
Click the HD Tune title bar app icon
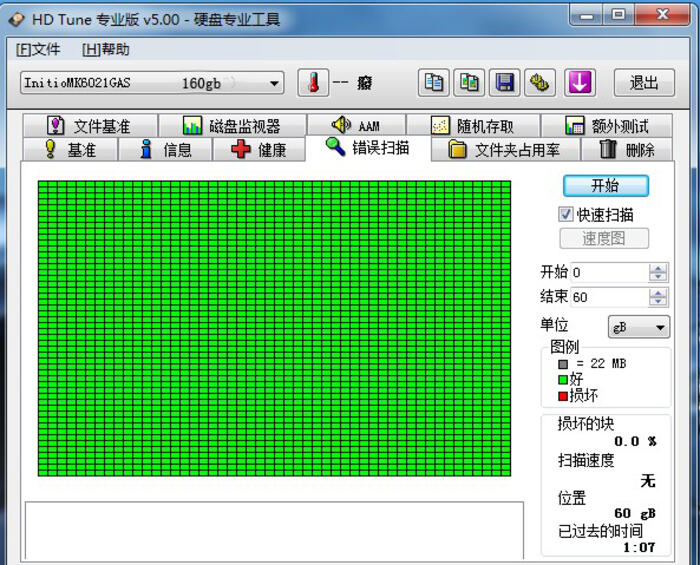(16, 19)
